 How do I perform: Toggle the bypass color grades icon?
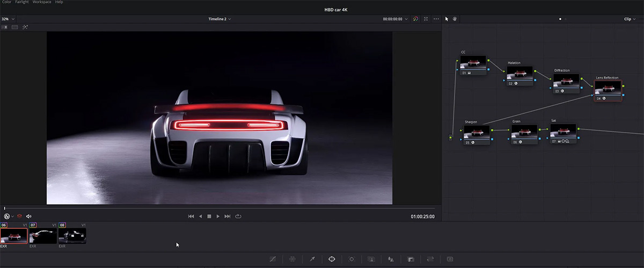coord(415,19)
